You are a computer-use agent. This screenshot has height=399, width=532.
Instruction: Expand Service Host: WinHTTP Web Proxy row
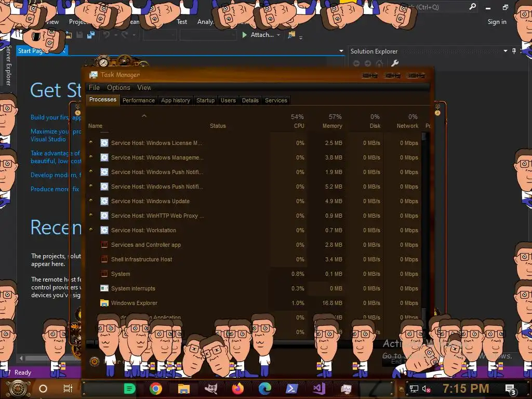[x=91, y=215]
